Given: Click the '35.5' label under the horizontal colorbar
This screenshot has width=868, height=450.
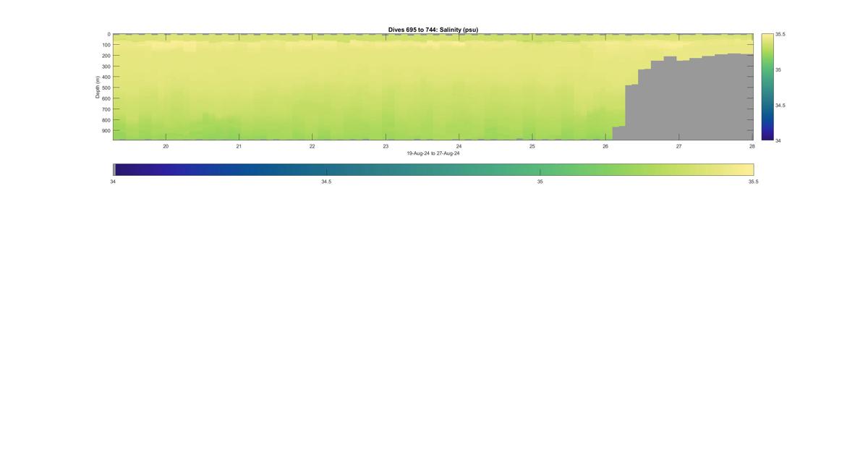Looking at the screenshot, I should click(753, 182).
